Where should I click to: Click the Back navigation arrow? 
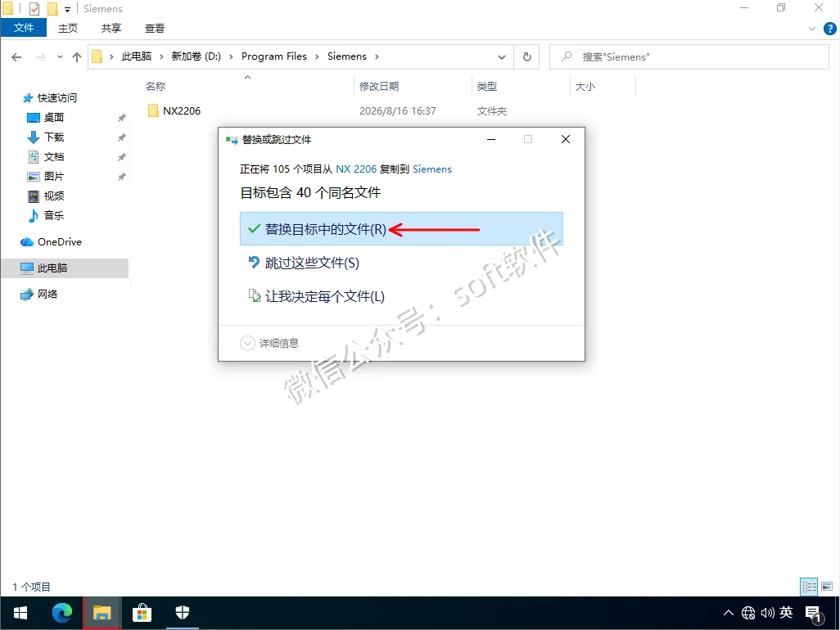pos(16,56)
